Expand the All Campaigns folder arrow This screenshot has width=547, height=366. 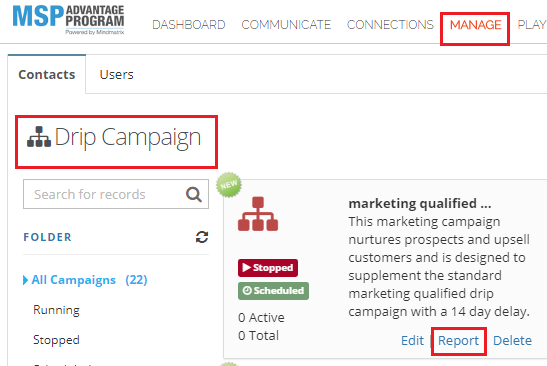(x=25, y=280)
